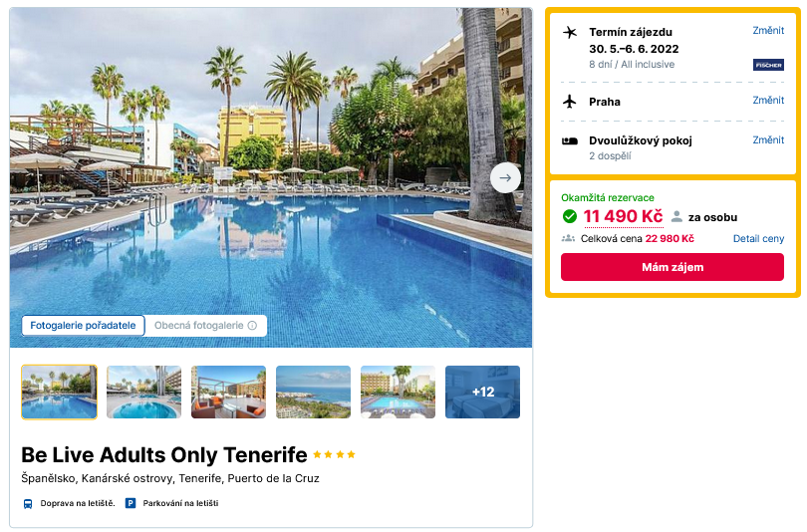Screen dimensions: 807x532
Task: Select the ocean coastline view thumbnail
Action: pyautogui.click(x=313, y=393)
